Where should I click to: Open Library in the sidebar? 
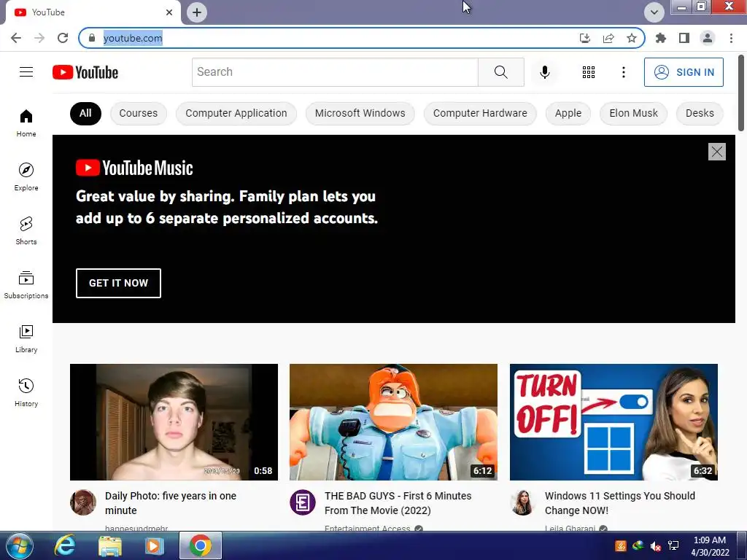pyautogui.click(x=26, y=338)
